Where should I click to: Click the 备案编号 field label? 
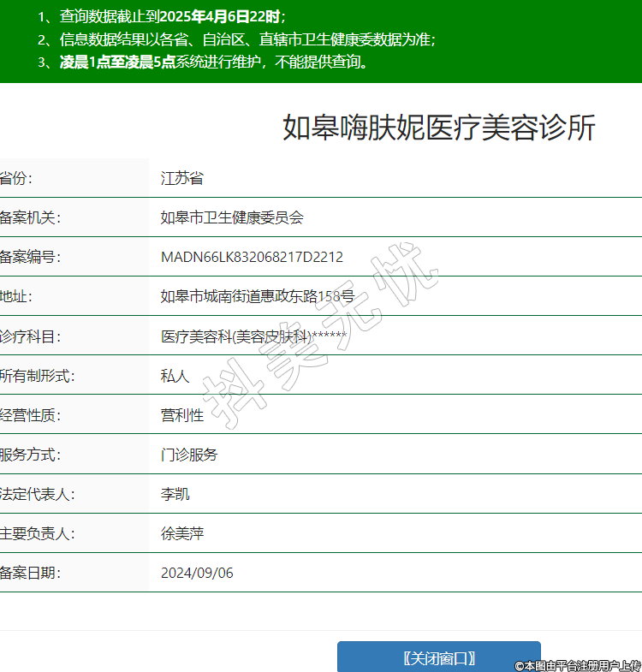pos(31,257)
